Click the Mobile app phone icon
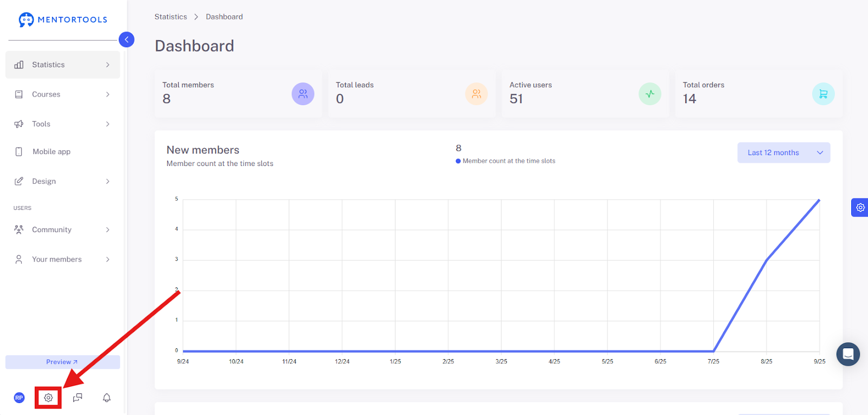 (x=19, y=152)
